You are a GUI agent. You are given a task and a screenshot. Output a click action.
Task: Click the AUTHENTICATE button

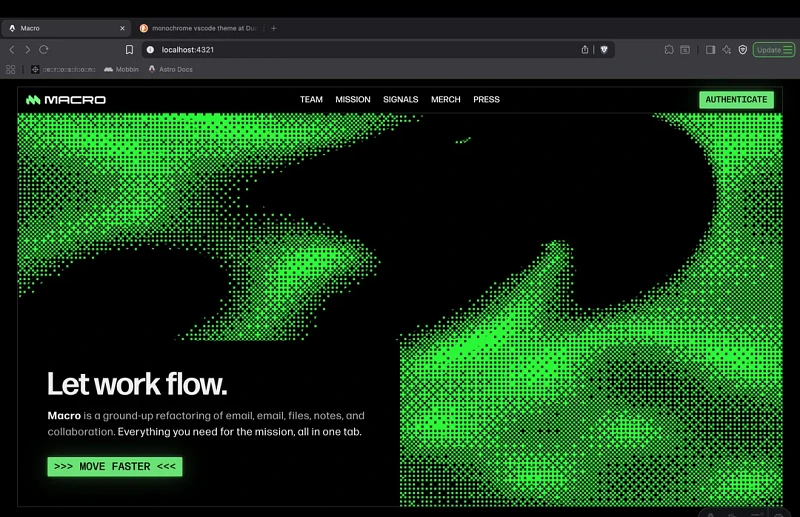pos(736,100)
